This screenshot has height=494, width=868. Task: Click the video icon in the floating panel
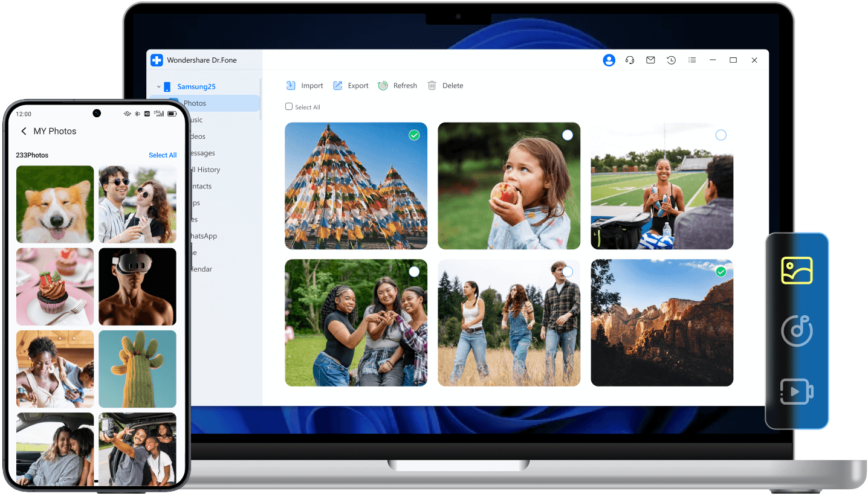(797, 391)
